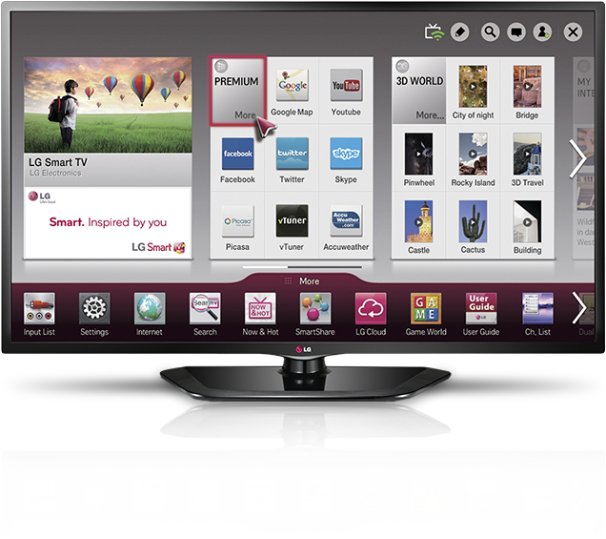
Task: Click the card page indicator bar
Action: click(303, 267)
